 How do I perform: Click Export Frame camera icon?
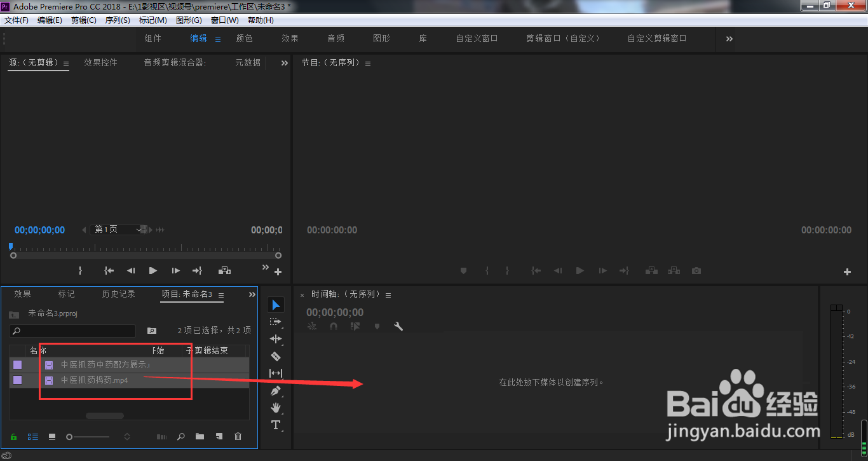(x=696, y=270)
